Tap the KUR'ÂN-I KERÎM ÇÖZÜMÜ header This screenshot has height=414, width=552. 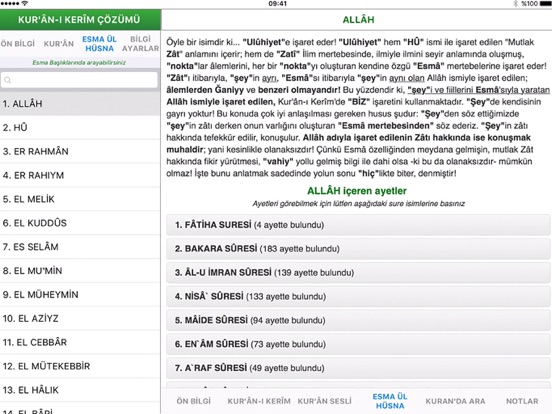pyautogui.click(x=79, y=20)
